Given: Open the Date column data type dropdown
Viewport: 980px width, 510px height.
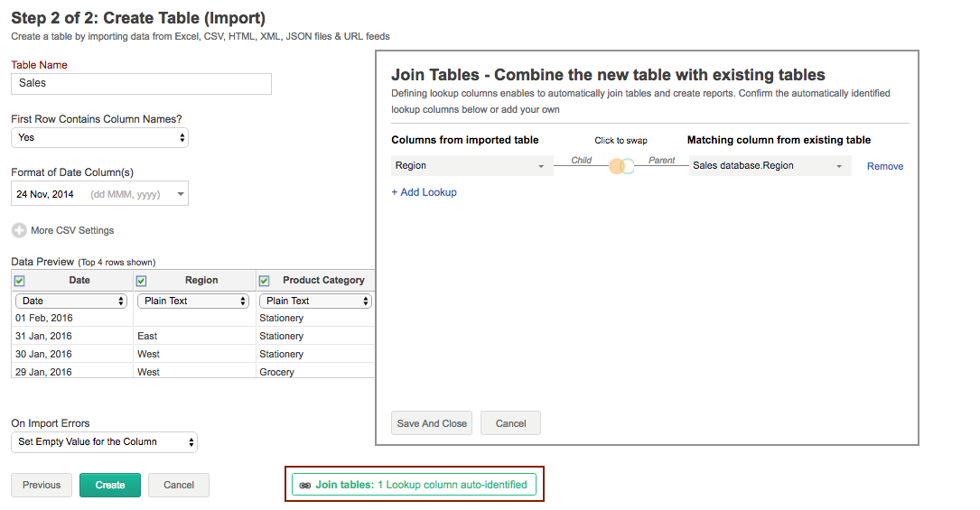Looking at the screenshot, I should pyautogui.click(x=71, y=301).
